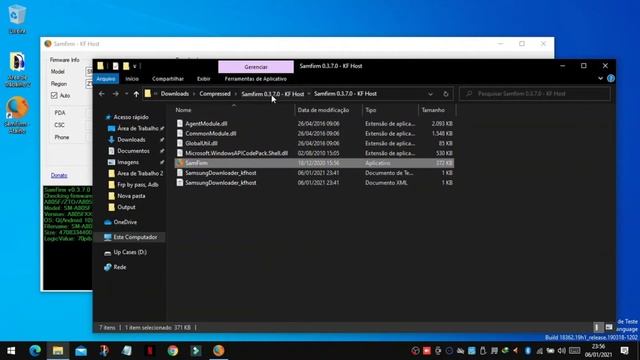Click the Donate link in Samfirm
640x360 pixels.
tap(59, 175)
